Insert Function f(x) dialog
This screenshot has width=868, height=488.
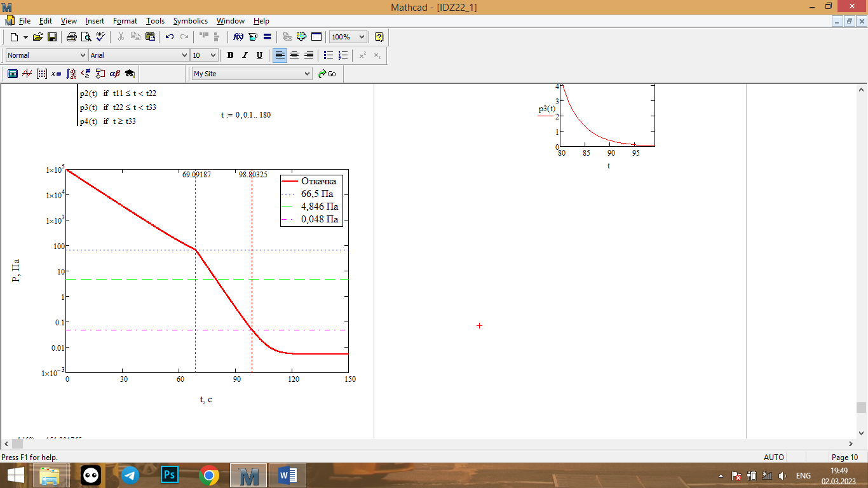pyautogui.click(x=239, y=37)
